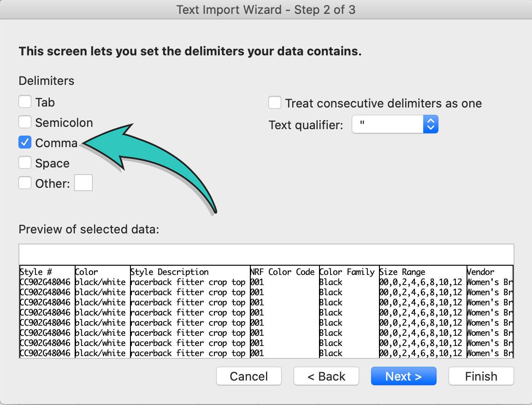
Task: Click the Comma checkbox label text
Action: pyautogui.click(x=56, y=143)
